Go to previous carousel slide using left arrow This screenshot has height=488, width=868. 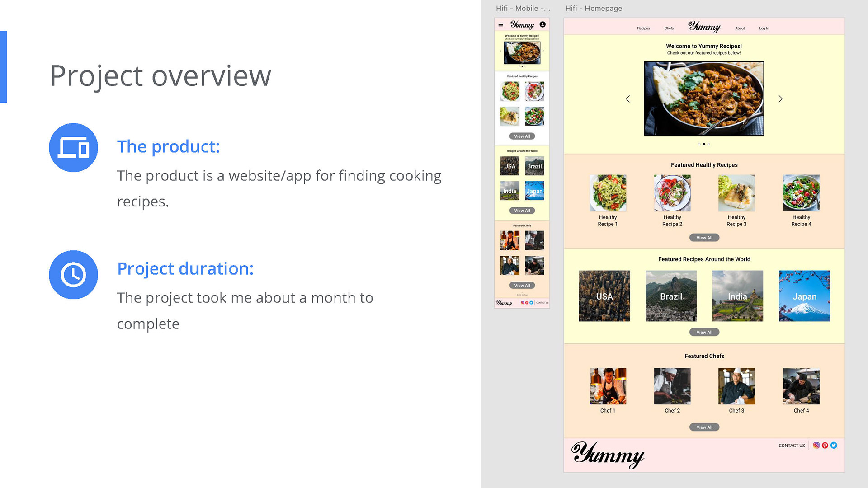point(627,99)
